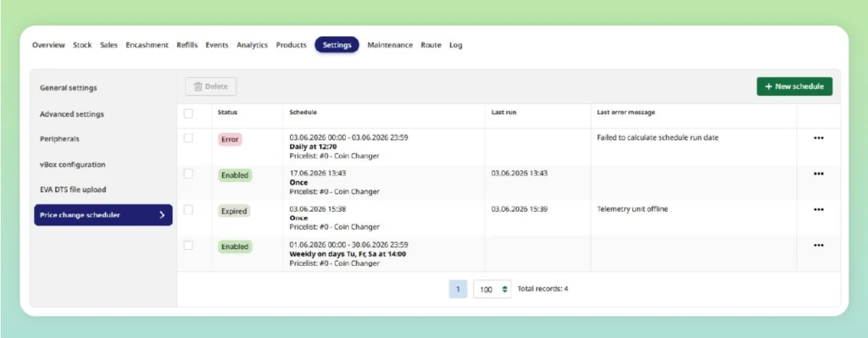
Task: Click the Expired status badge
Action: point(234,211)
